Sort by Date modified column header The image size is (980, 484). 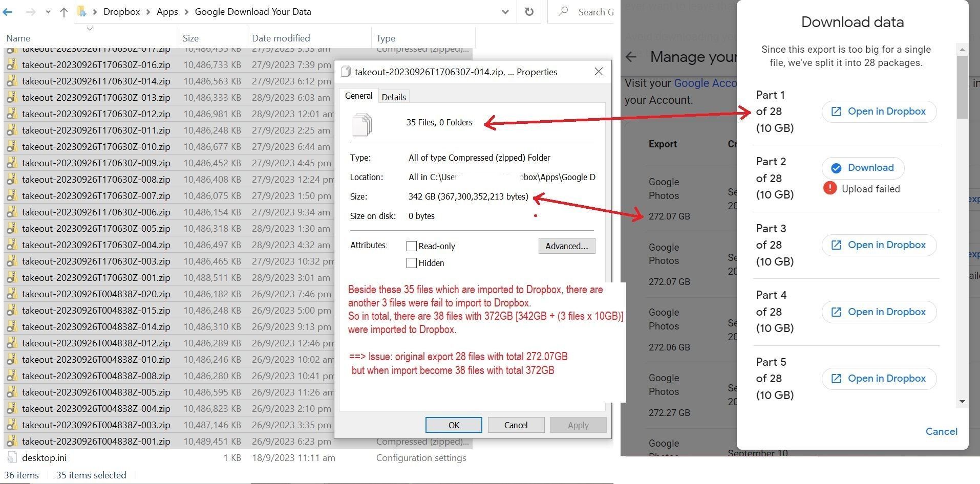pos(281,38)
